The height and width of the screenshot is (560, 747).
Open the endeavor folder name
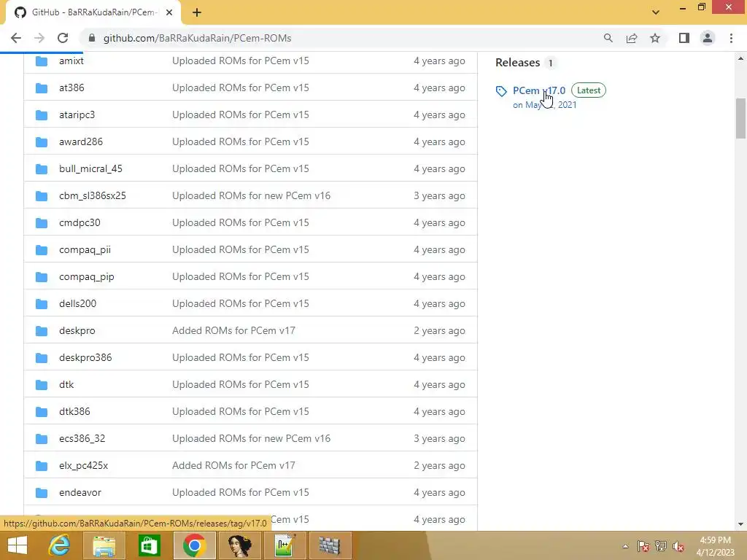tap(80, 492)
